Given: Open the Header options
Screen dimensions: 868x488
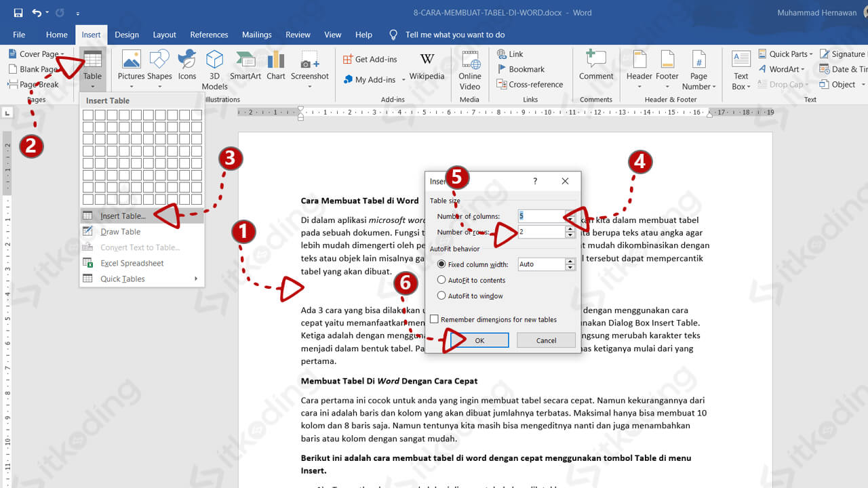Looking at the screenshot, I should 639,70.
